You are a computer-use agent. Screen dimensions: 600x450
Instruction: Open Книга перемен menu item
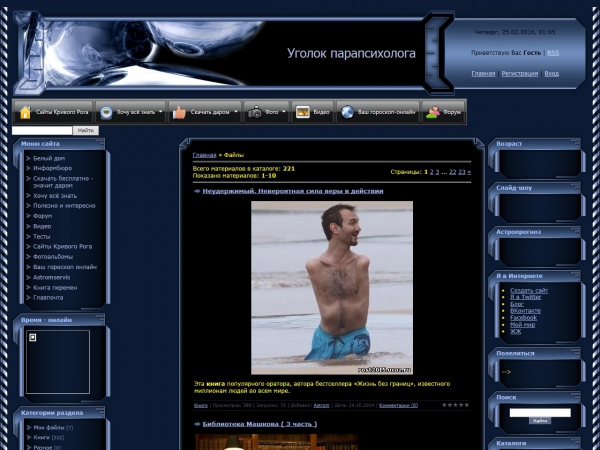click(x=55, y=287)
